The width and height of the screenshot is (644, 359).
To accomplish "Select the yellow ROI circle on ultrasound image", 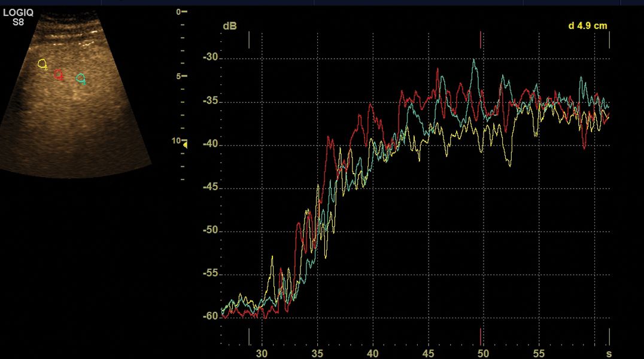I will pos(42,63).
